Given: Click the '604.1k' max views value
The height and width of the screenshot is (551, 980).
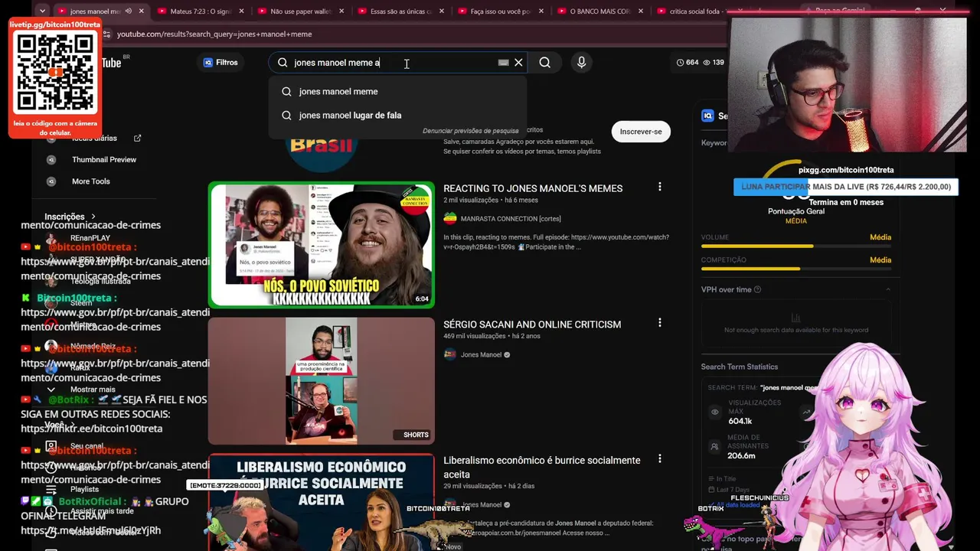Looking at the screenshot, I should (740, 422).
